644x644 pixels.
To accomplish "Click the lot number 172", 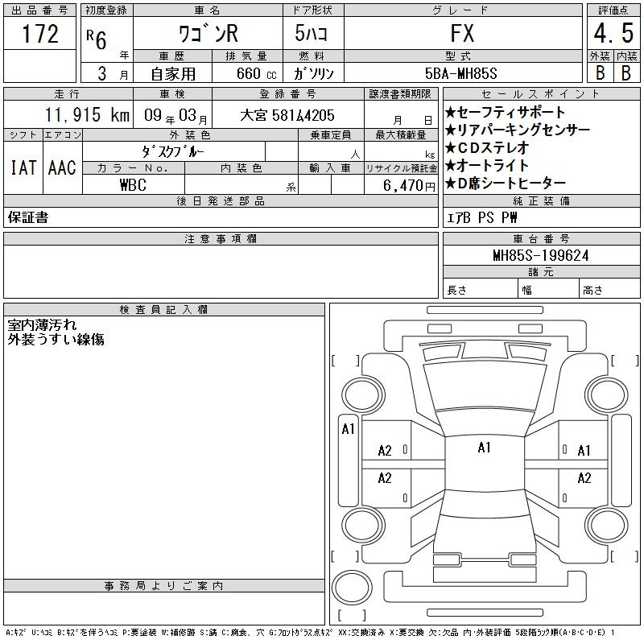I will click(39, 34).
